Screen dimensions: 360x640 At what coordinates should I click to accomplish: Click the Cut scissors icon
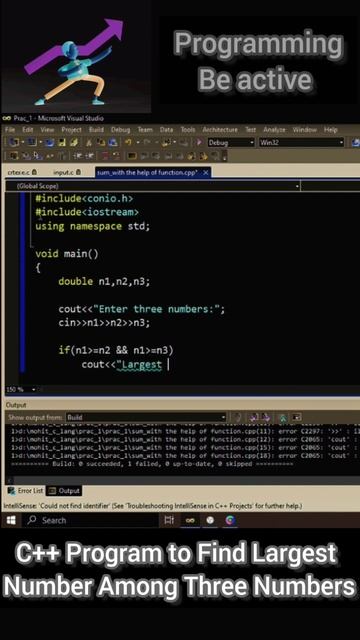pos(89,142)
